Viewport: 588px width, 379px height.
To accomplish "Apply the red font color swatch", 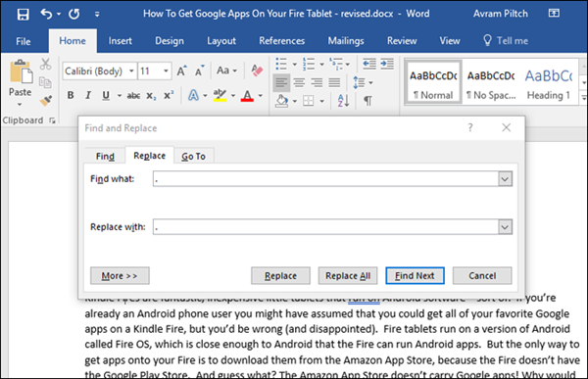I will 247,96.
